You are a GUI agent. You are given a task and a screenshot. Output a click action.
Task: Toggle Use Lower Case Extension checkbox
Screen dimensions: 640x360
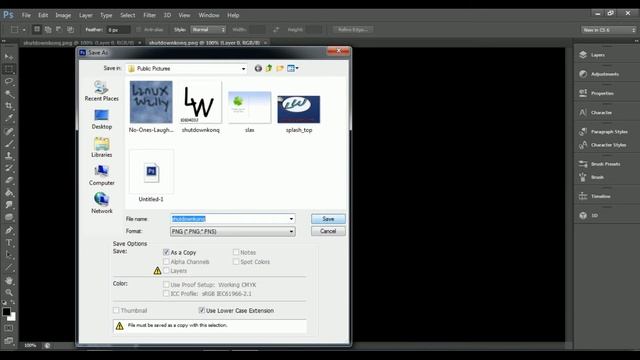click(202, 310)
